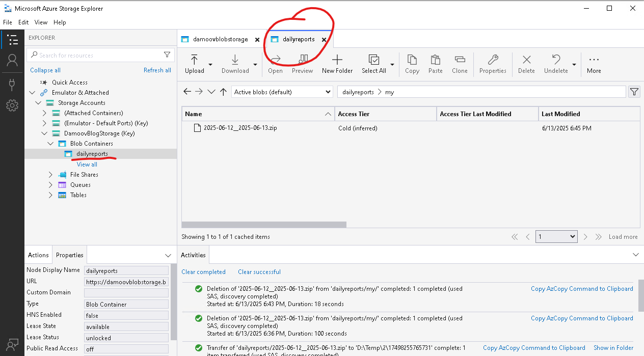The width and height of the screenshot is (644, 356).
Task: Expand the Tables node
Action: point(50,195)
